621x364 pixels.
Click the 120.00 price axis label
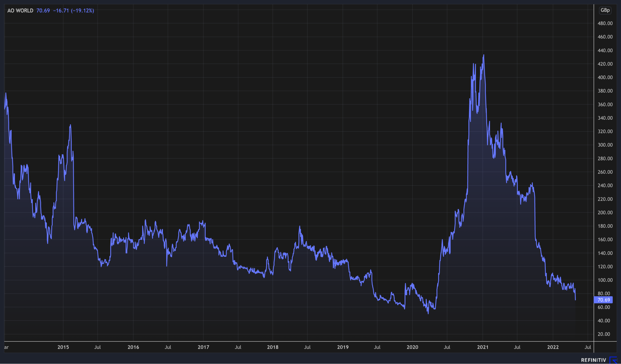tap(605, 267)
